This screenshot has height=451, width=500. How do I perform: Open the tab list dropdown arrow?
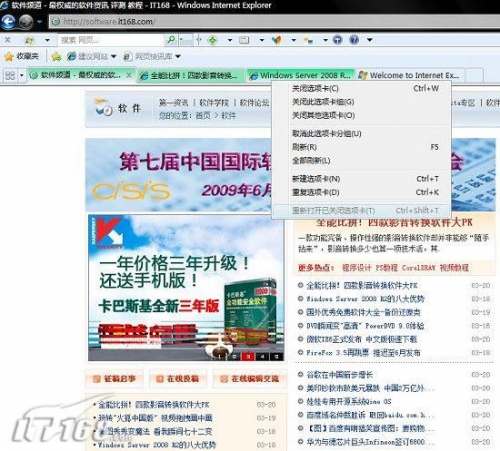22,75
